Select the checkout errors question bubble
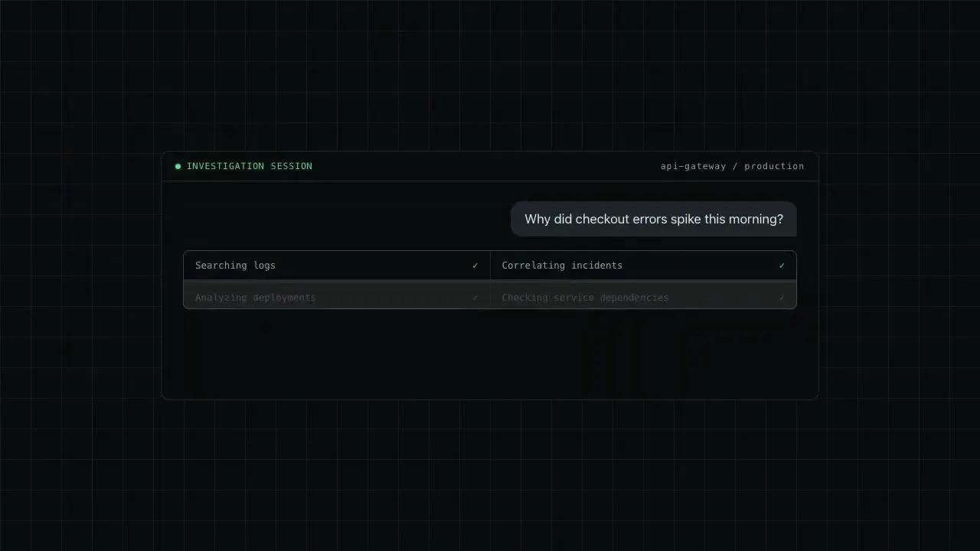This screenshot has height=551, width=980. [x=654, y=219]
